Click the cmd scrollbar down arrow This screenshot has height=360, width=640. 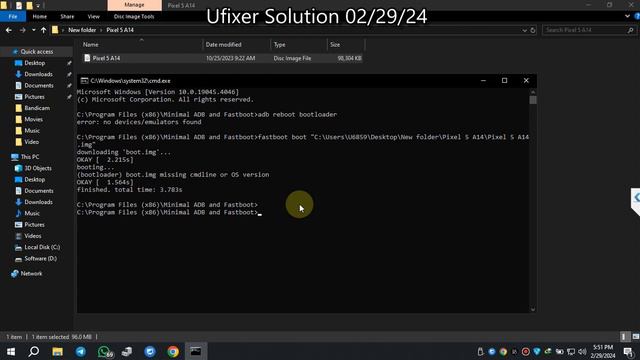pos(533,309)
